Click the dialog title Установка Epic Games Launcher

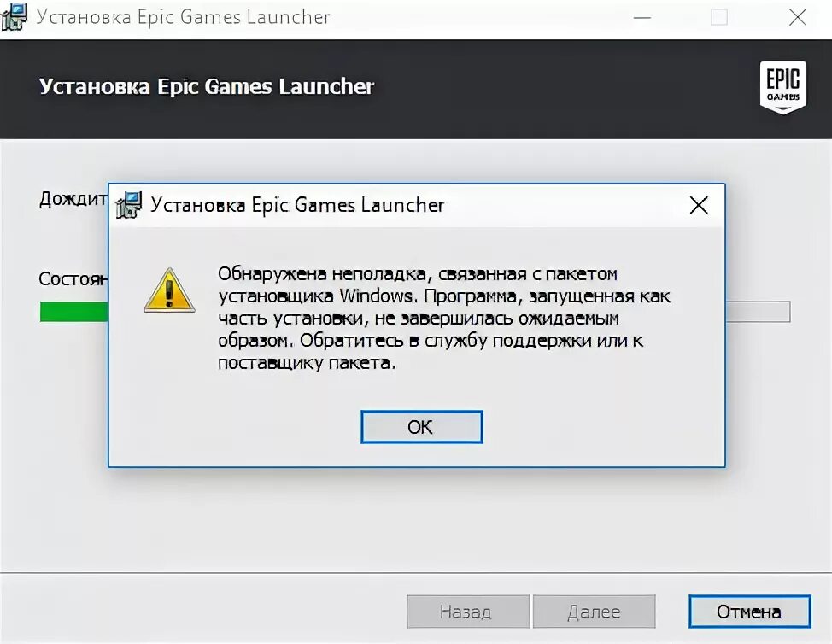click(x=297, y=205)
